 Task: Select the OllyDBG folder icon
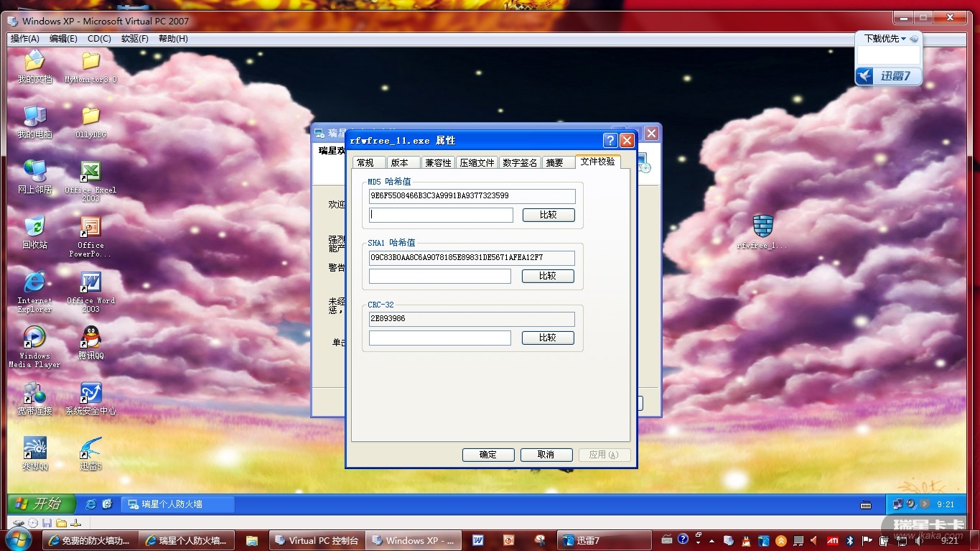[90, 121]
